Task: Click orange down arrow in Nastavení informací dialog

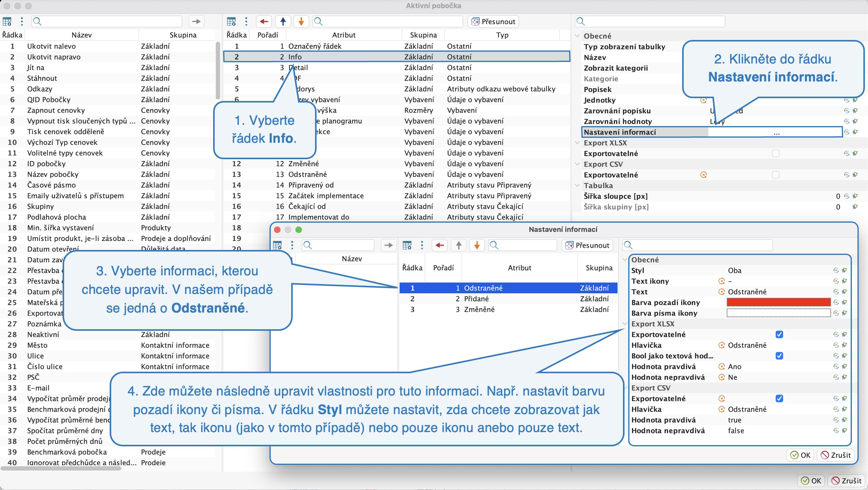Action: coord(477,245)
